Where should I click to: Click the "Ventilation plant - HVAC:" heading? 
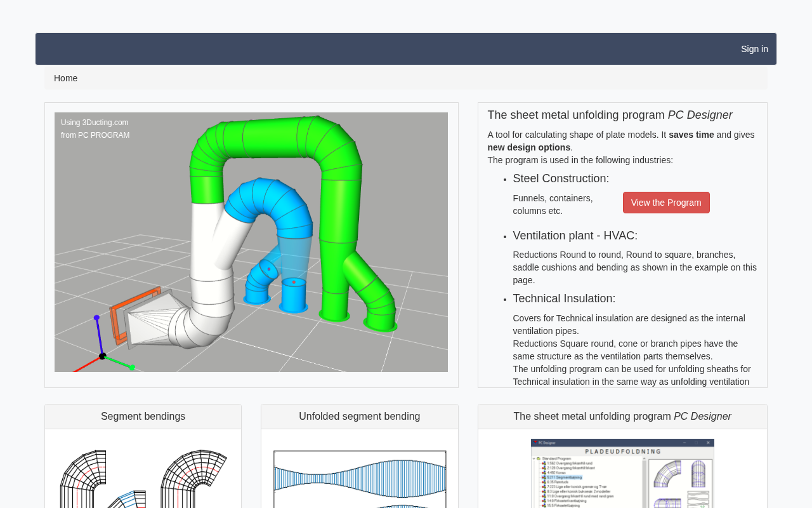[575, 236]
